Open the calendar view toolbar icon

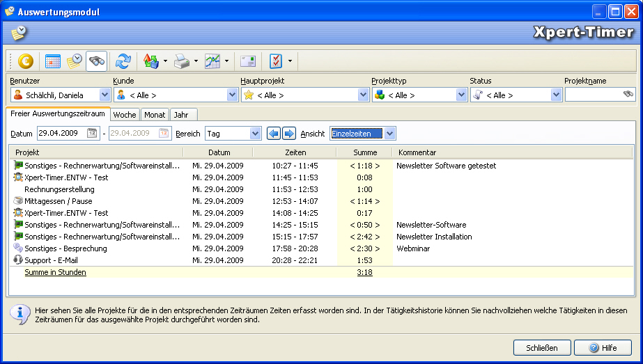52,61
